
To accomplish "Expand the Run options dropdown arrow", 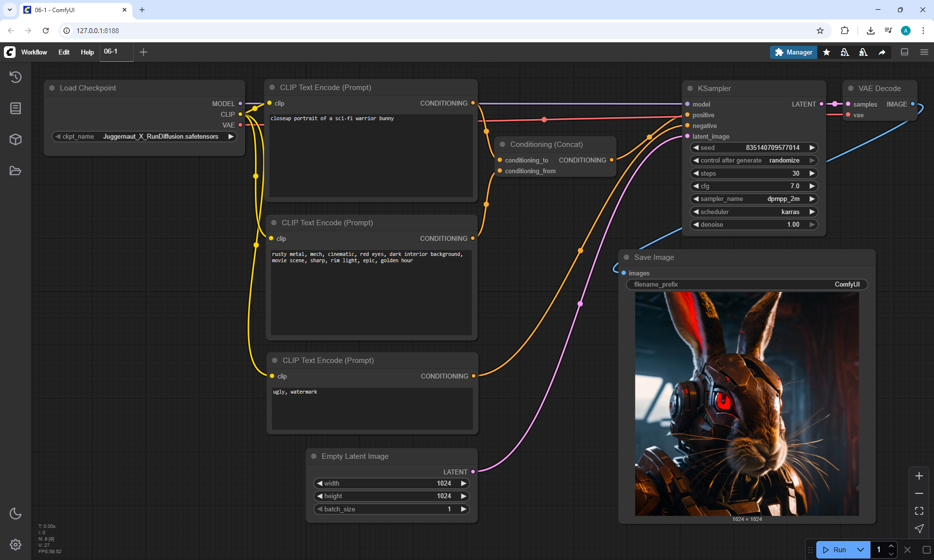I will 860,550.
